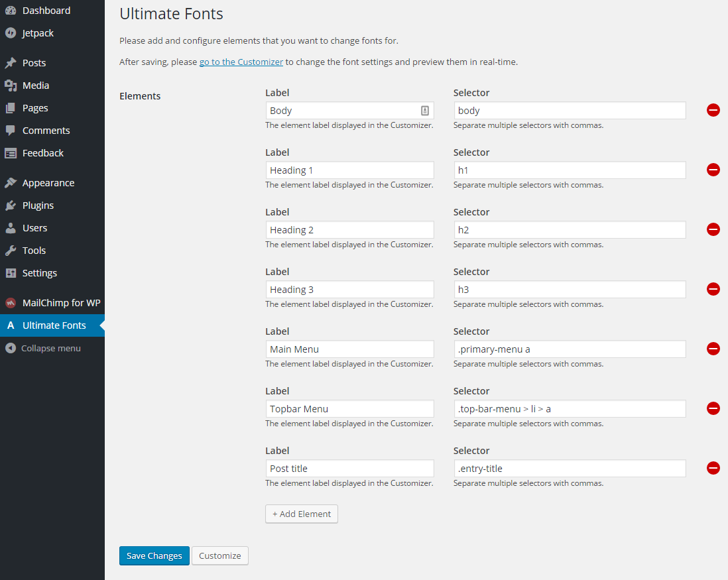Click the .primary-menu a selector field
The image size is (728, 580).
click(x=570, y=349)
